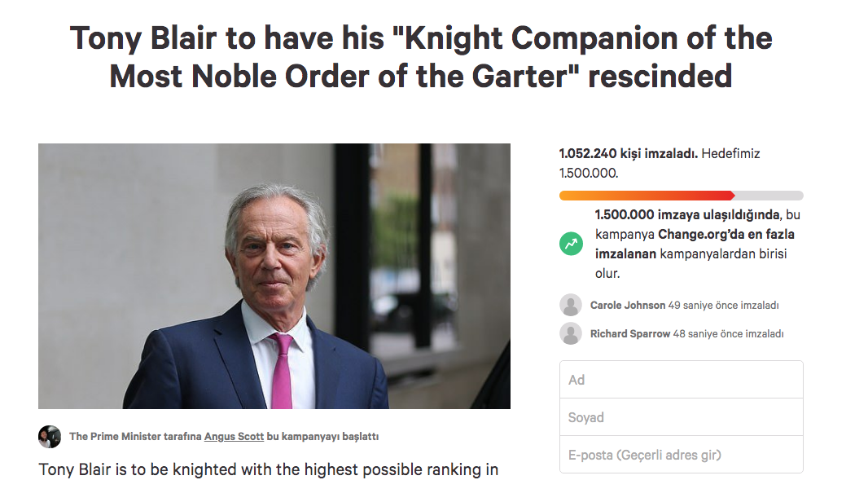Screen dimensions: 868x480
Task: Focus the Soyad surname field
Action: [681, 417]
